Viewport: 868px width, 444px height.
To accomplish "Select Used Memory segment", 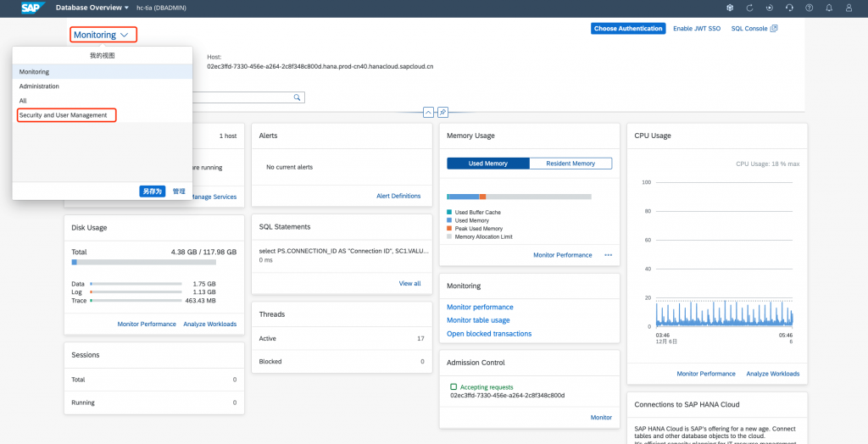I will click(488, 164).
